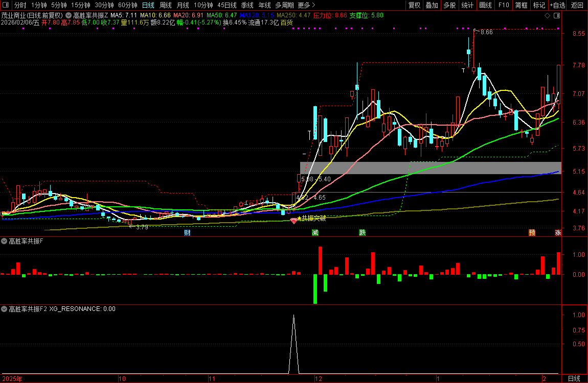Switch to 5分钟 period
This screenshot has width=588, height=383.
coord(59,5)
